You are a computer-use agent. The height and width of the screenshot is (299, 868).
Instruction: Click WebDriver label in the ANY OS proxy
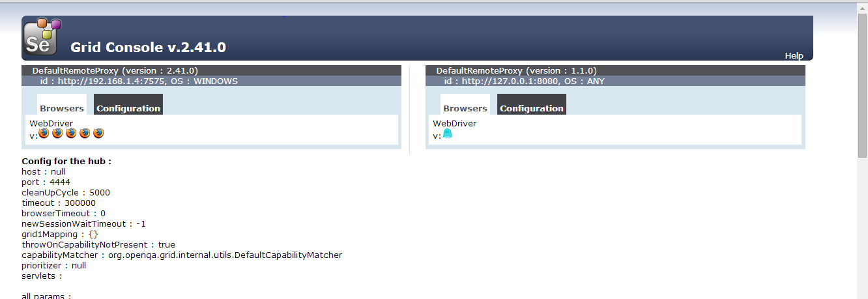(x=455, y=123)
